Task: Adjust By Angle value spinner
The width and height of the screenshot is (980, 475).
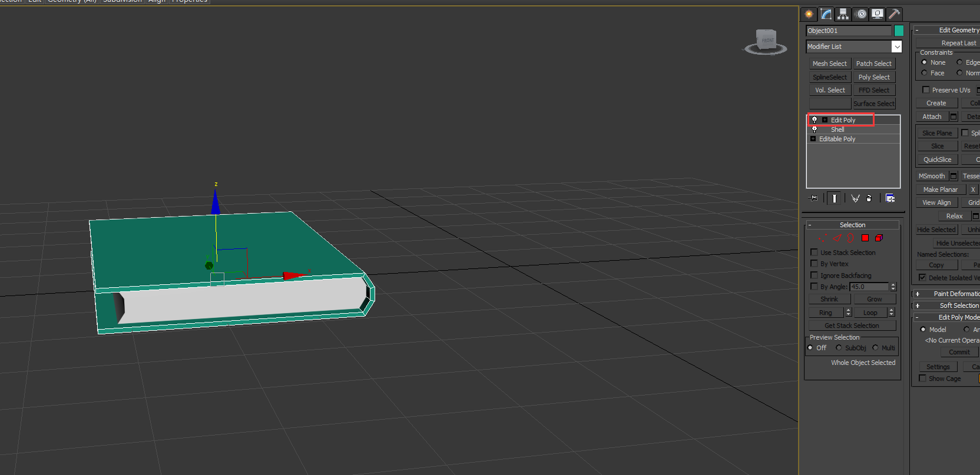Action: [x=893, y=287]
